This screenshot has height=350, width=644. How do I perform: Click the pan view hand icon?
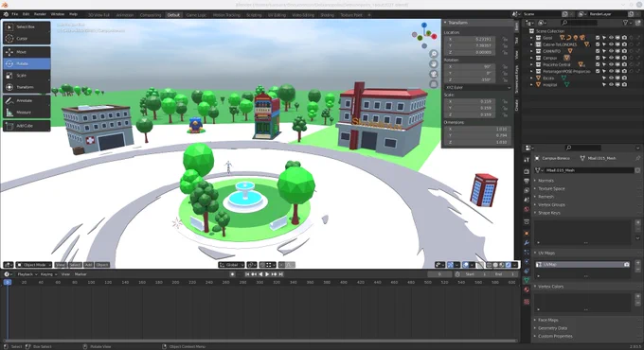434,64
